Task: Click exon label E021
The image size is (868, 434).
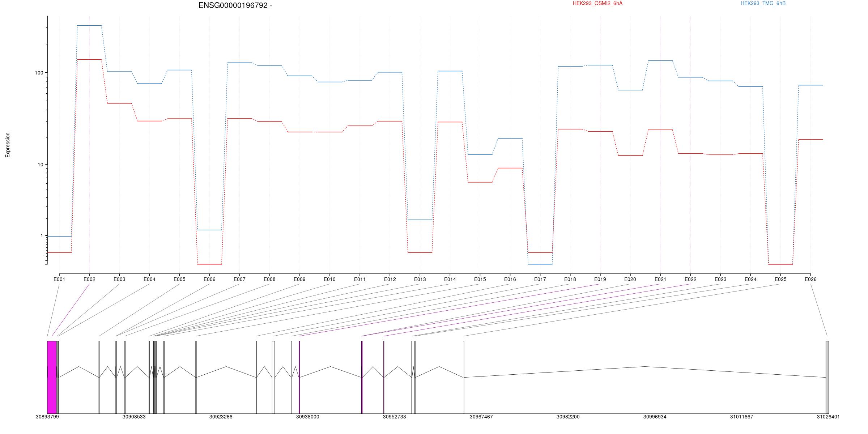Action: (x=660, y=279)
